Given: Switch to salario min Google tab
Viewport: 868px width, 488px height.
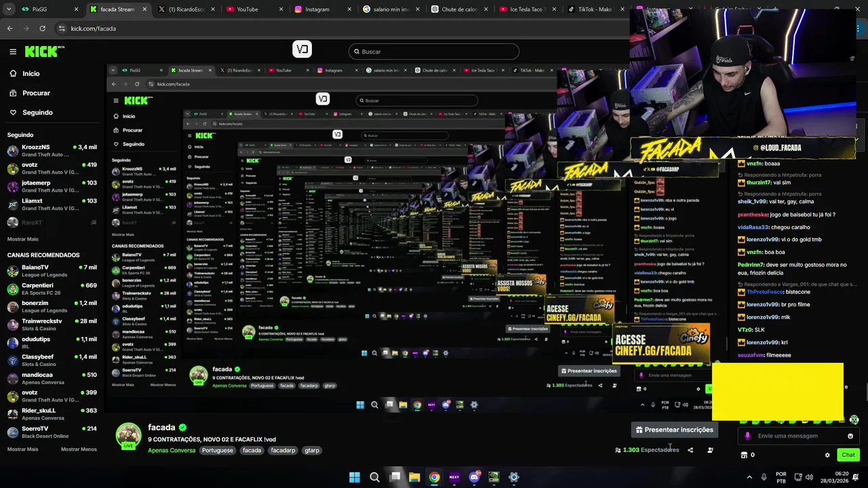Looking at the screenshot, I should coord(391,9).
